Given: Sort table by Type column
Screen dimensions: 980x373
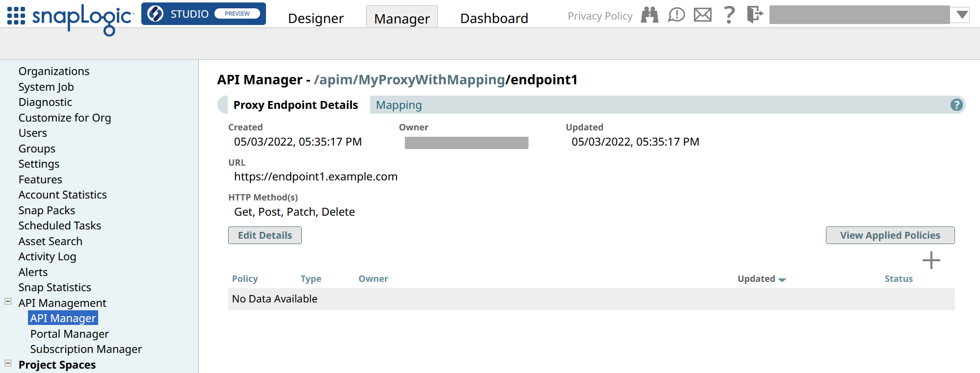Looking at the screenshot, I should pyautogui.click(x=311, y=278).
